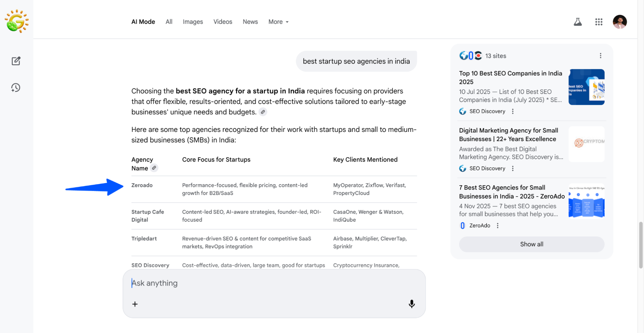The height and width of the screenshot is (333, 644).
Task: Open the citation link after the intro paragraph
Action: click(x=263, y=112)
